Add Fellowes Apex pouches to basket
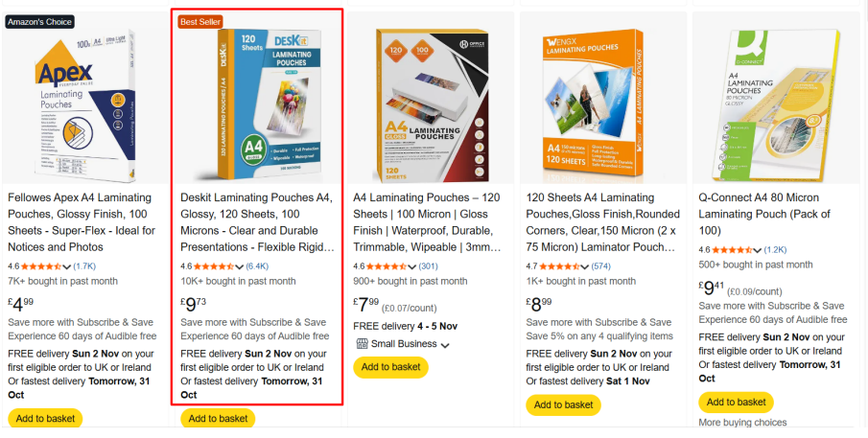 [45, 419]
